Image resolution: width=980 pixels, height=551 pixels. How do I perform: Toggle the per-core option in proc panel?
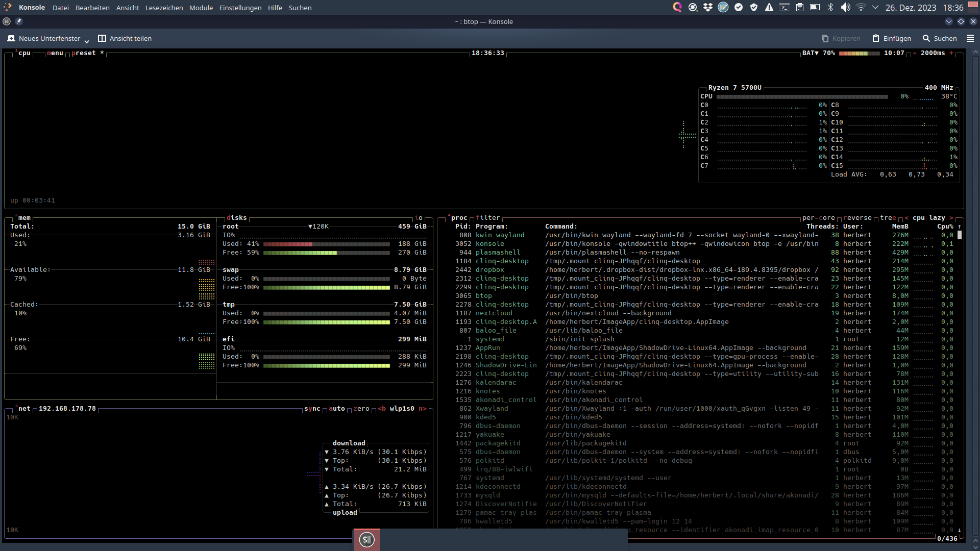[x=818, y=218]
